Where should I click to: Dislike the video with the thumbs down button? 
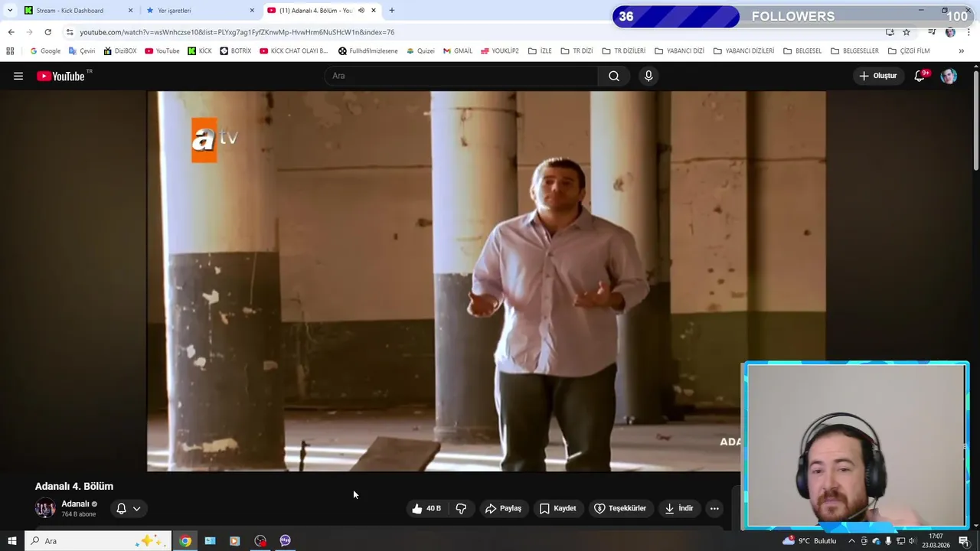tap(461, 508)
